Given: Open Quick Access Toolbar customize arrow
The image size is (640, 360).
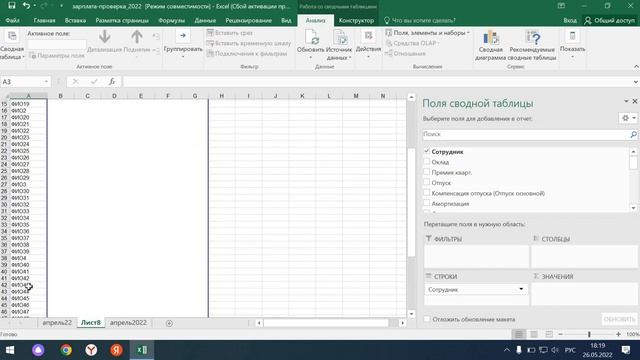Looking at the screenshot, I should coord(62,6).
